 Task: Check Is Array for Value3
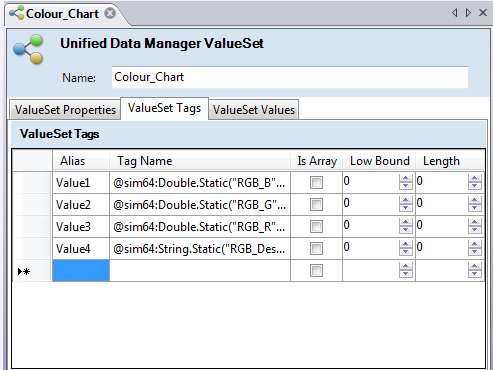click(x=316, y=226)
